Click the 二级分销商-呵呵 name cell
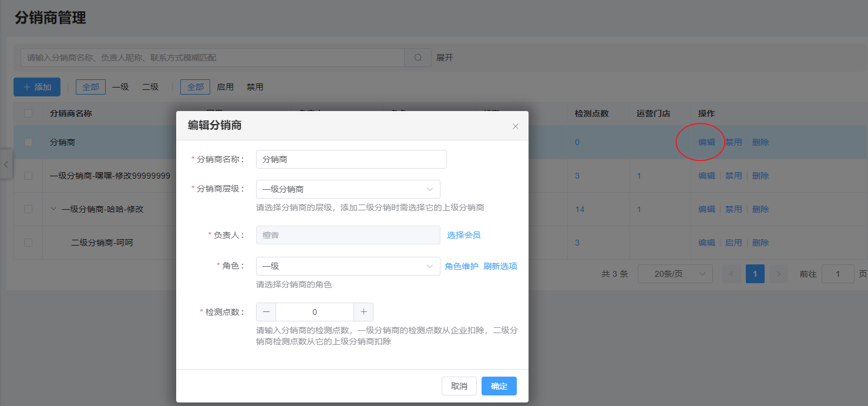Viewport: 868px width, 406px height. click(x=102, y=243)
